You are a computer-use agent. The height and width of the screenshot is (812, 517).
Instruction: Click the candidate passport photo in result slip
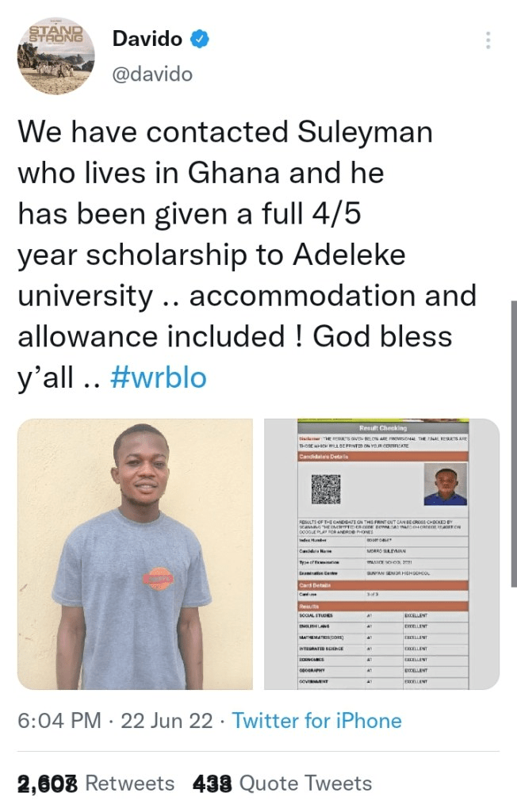pyautogui.click(x=445, y=484)
